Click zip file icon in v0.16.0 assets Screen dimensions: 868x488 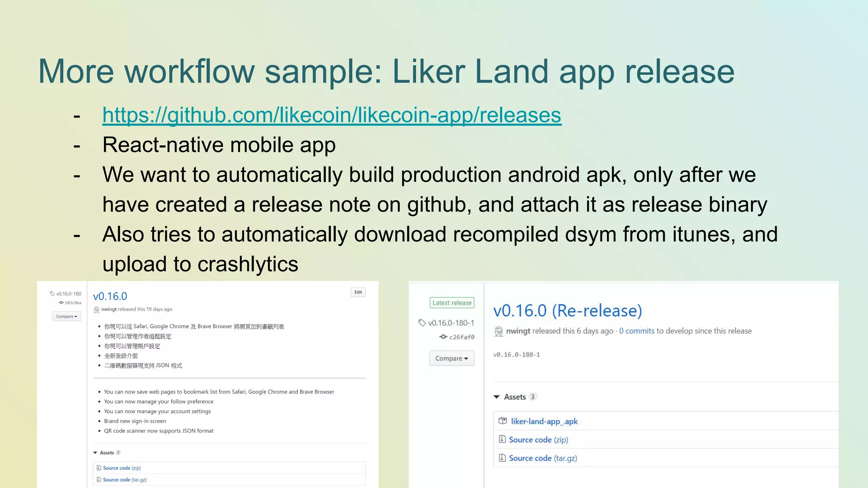click(99, 468)
